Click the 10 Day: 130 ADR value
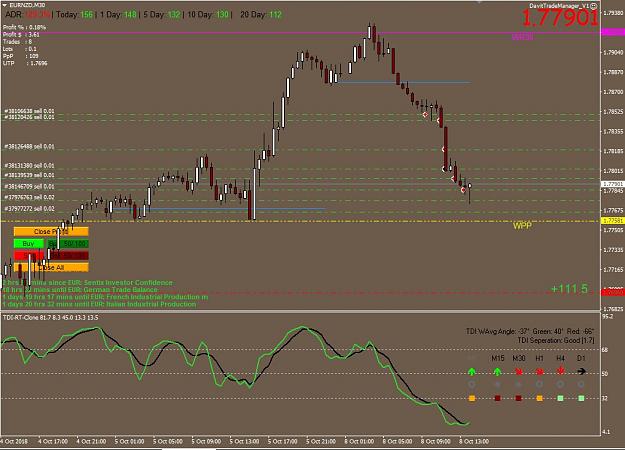Image resolution: width=625 pixels, height=450 pixels. pyautogui.click(x=208, y=15)
